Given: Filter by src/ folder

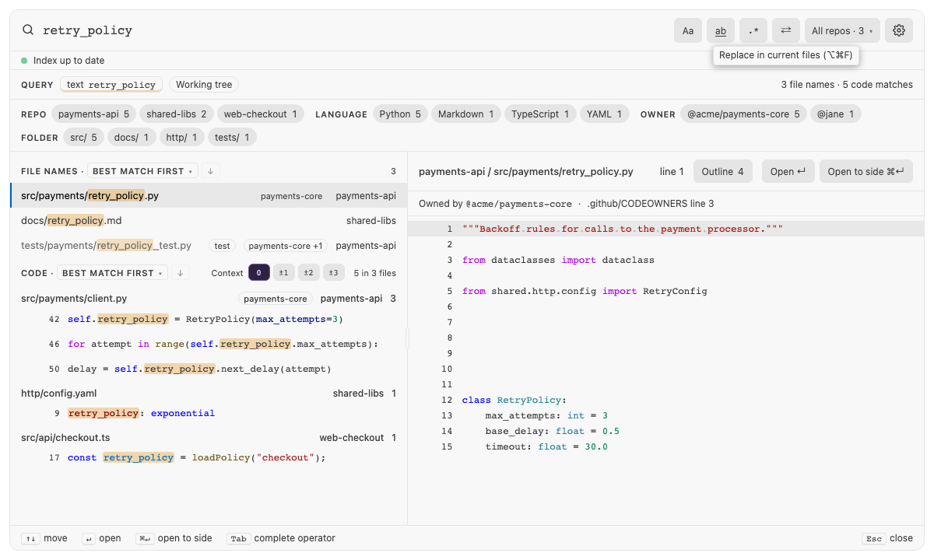Looking at the screenshot, I should pyautogui.click(x=83, y=138).
